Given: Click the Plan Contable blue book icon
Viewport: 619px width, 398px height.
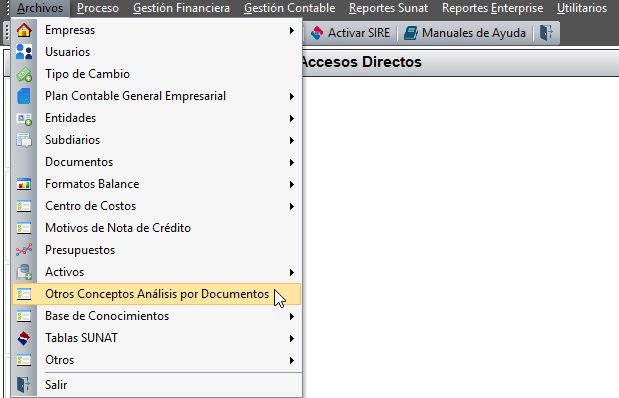Looking at the screenshot, I should click(x=24, y=96).
